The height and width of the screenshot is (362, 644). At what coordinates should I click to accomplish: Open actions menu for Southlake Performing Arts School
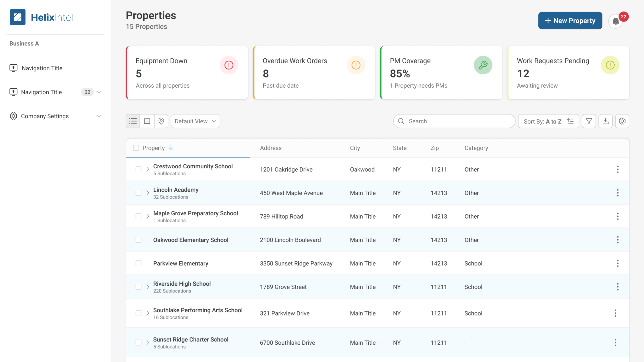coord(615,313)
